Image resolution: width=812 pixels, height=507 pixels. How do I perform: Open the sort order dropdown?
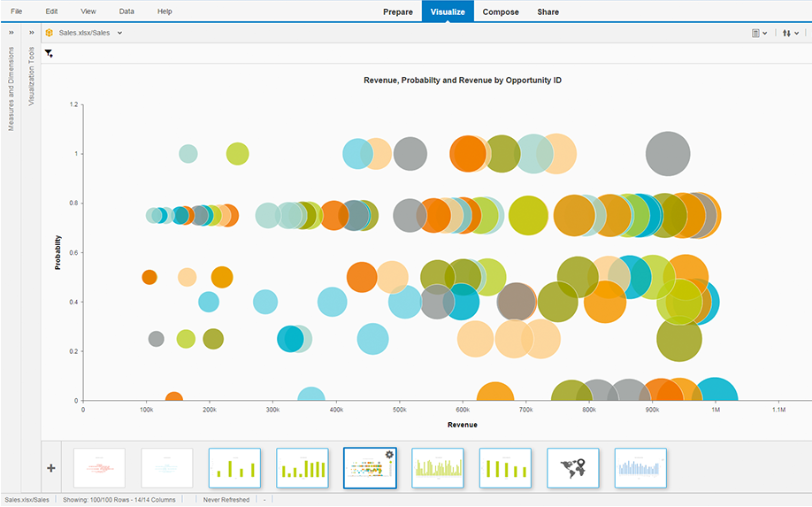click(790, 33)
